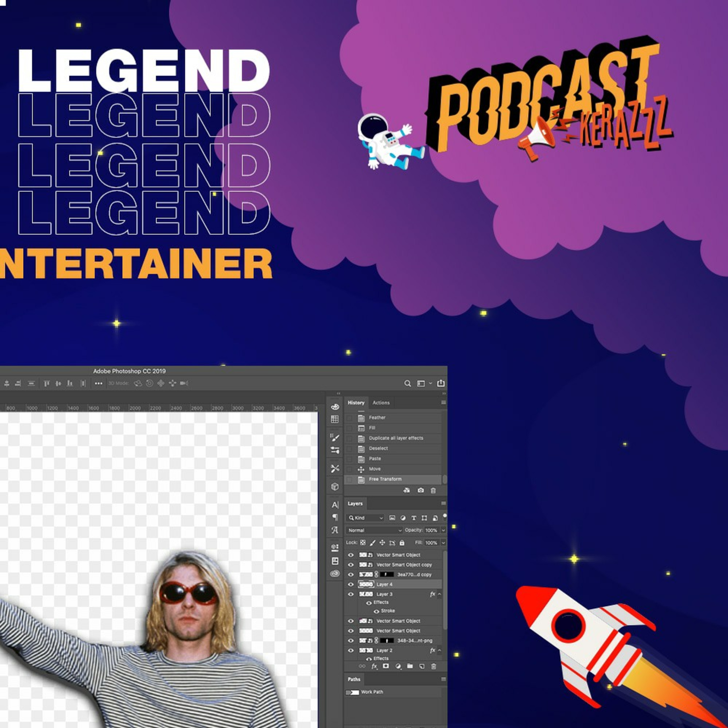Create a new group folder icon
Screen dimensions: 728x728
pyautogui.click(x=410, y=666)
